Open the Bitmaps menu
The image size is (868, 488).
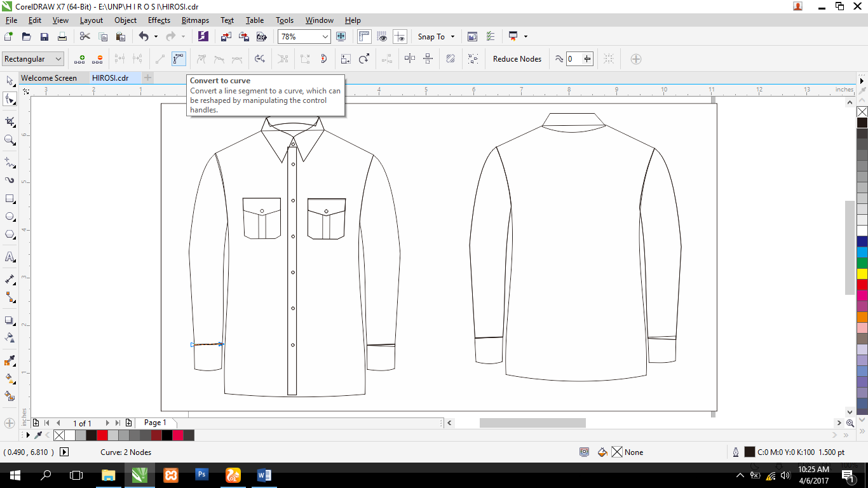click(195, 20)
